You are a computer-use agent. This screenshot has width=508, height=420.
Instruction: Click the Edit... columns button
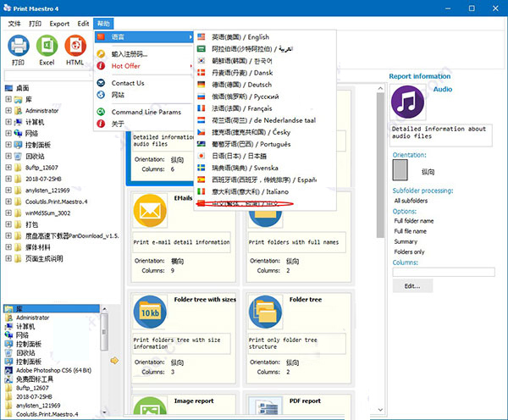coord(412,286)
